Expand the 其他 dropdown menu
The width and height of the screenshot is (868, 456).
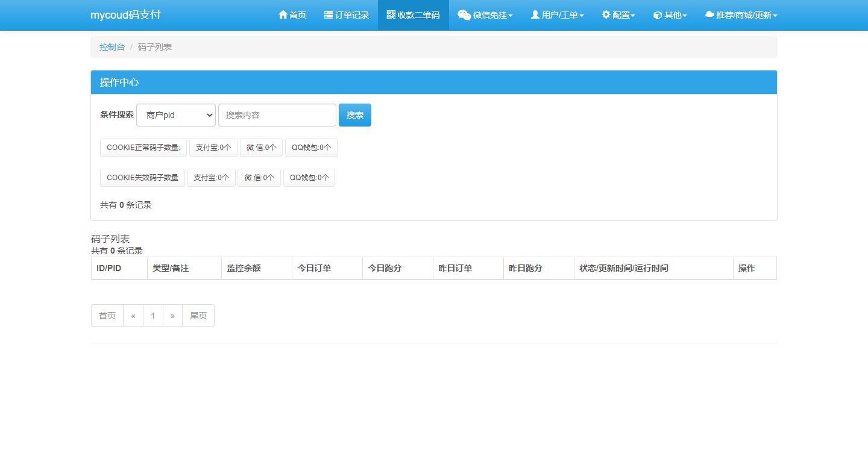(x=670, y=14)
